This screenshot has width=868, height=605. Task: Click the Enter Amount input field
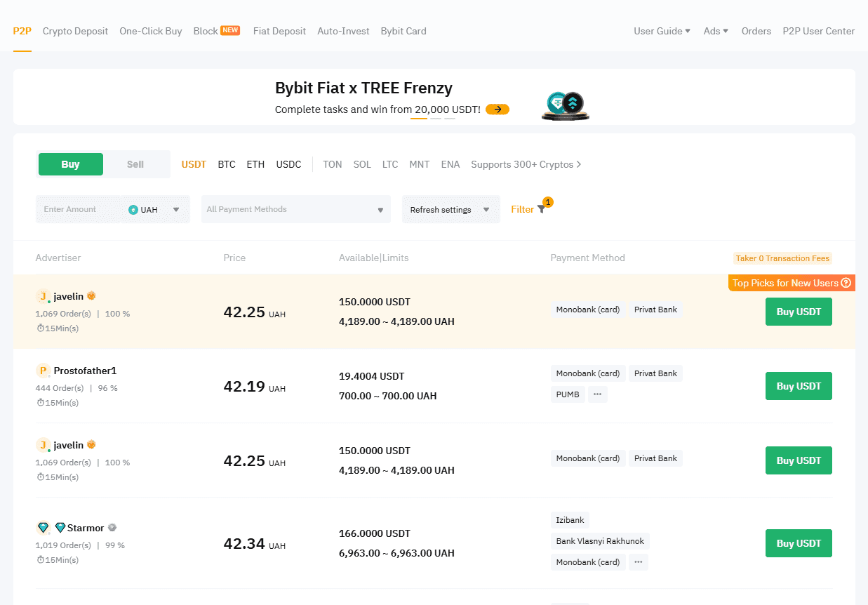pos(79,209)
